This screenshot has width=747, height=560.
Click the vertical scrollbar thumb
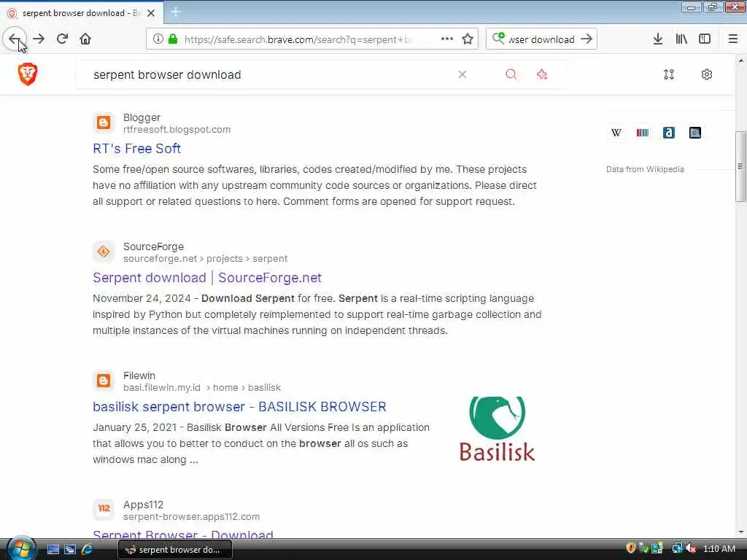tap(740, 166)
